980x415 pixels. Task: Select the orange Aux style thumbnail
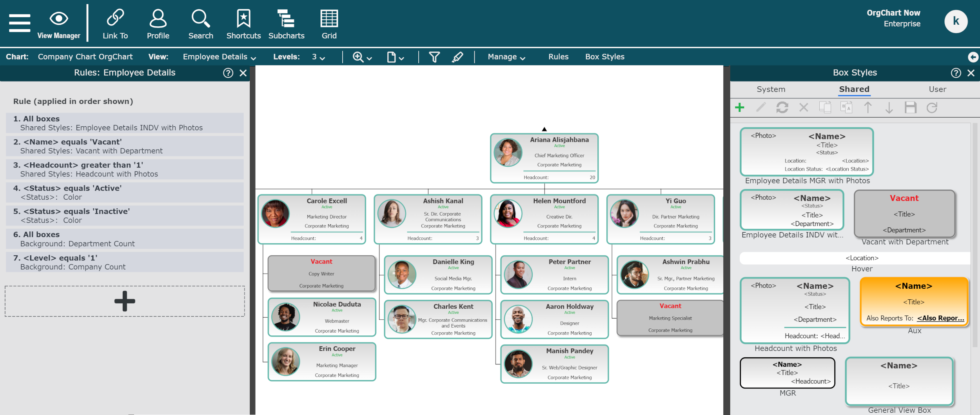(x=914, y=302)
